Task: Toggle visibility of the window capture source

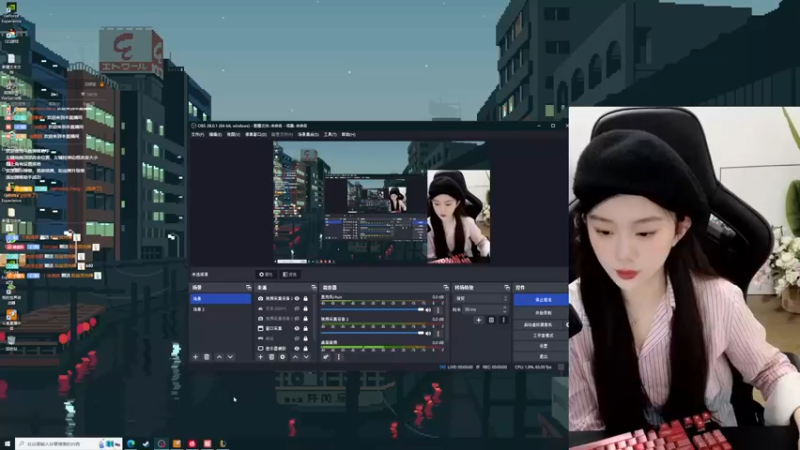Action: pyautogui.click(x=297, y=329)
